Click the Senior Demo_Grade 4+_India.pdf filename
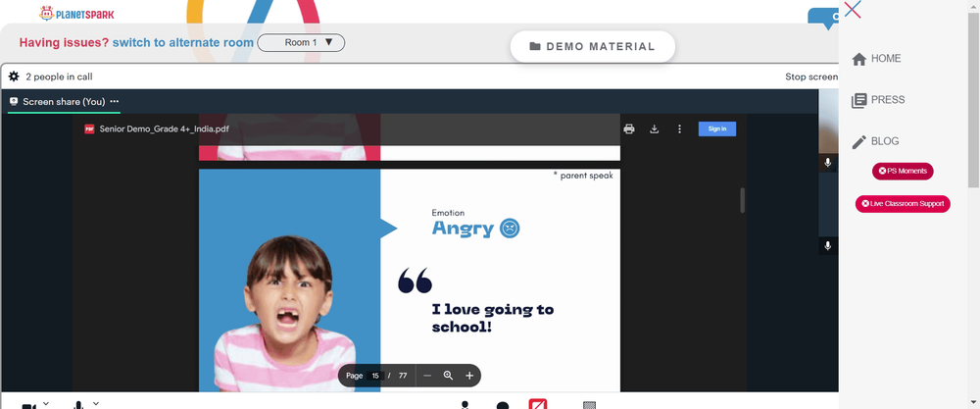Viewport: 980px width, 409px height. click(165, 128)
